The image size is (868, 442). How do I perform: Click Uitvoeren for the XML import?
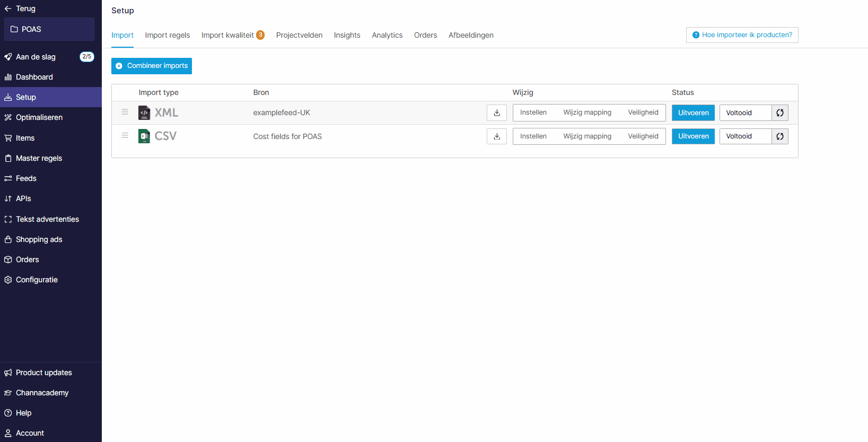pos(694,112)
